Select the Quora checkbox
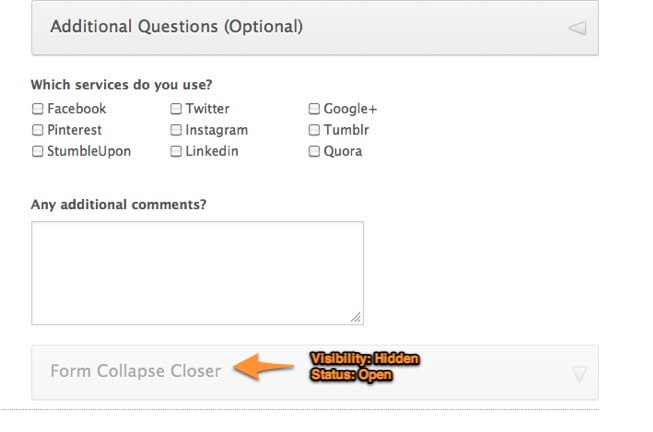Viewport: 653px width, 432px height. coord(314,152)
